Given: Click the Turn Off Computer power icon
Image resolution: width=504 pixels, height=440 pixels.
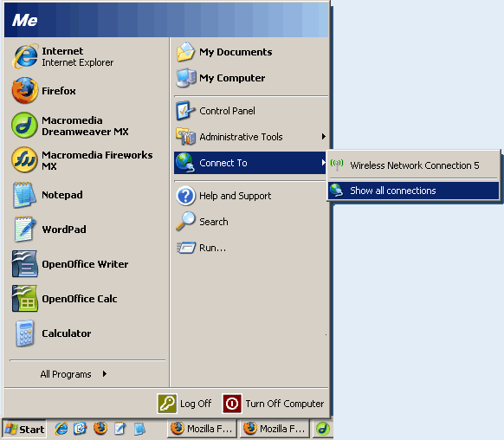Looking at the screenshot, I should pos(232,404).
